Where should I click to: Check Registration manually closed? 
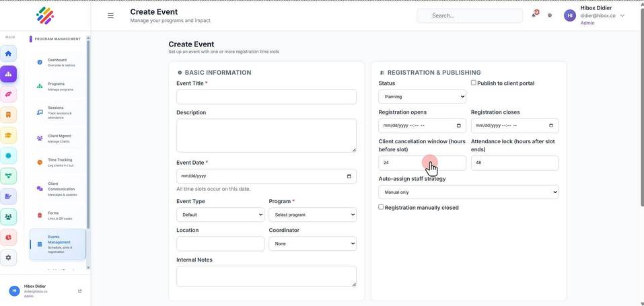381,207
